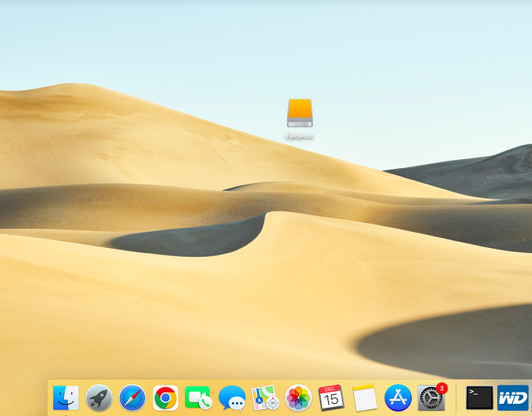Open the WD drive utility app
This screenshot has width=532, height=416.
pyautogui.click(x=513, y=398)
